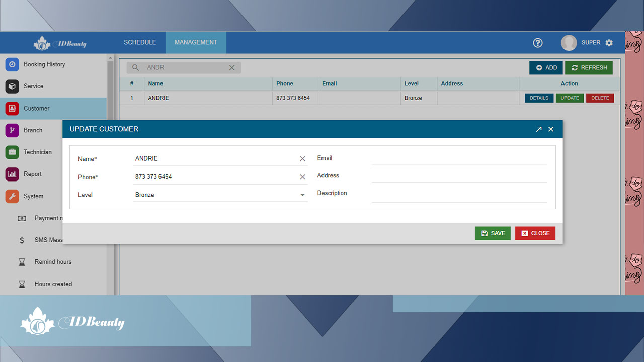Clear the Phone field with X icon
644x362 pixels.
coord(302,177)
